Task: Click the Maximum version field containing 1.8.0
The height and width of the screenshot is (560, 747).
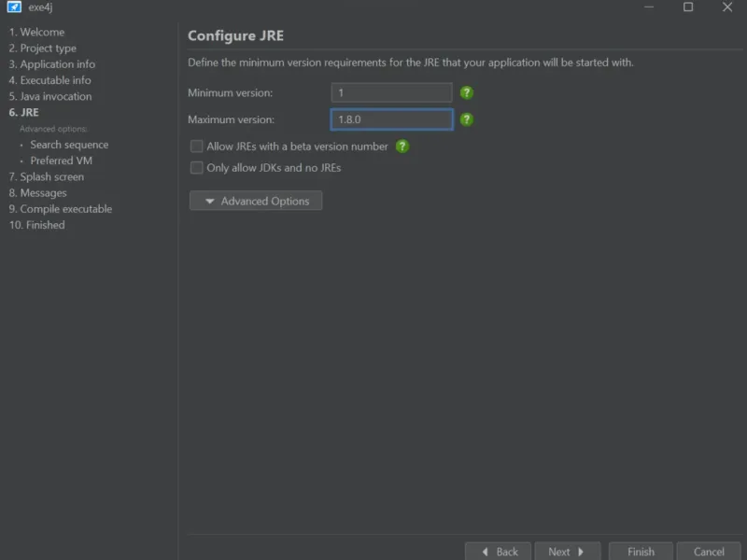Action: [x=391, y=119]
